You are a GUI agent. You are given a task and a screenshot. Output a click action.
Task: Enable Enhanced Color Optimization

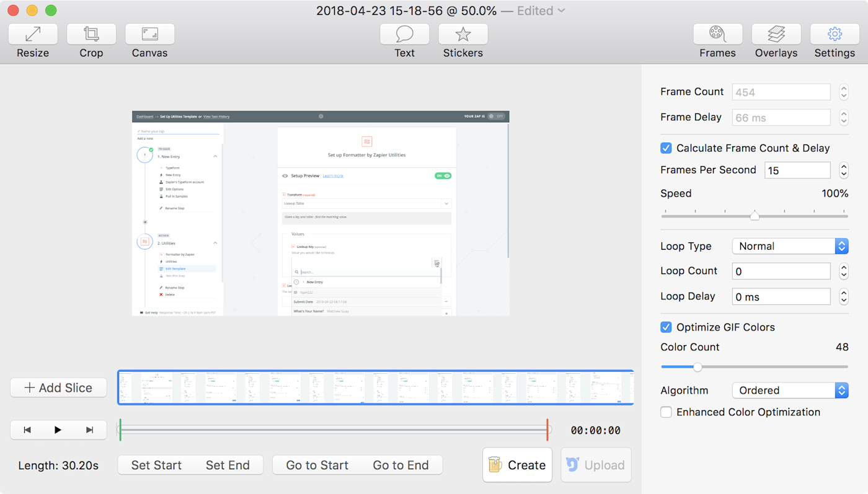tap(666, 412)
